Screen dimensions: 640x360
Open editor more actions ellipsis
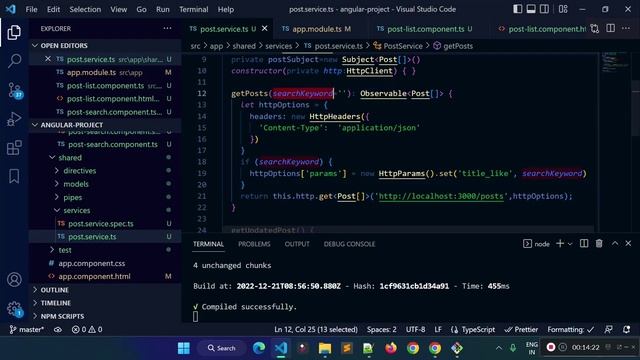626,28
